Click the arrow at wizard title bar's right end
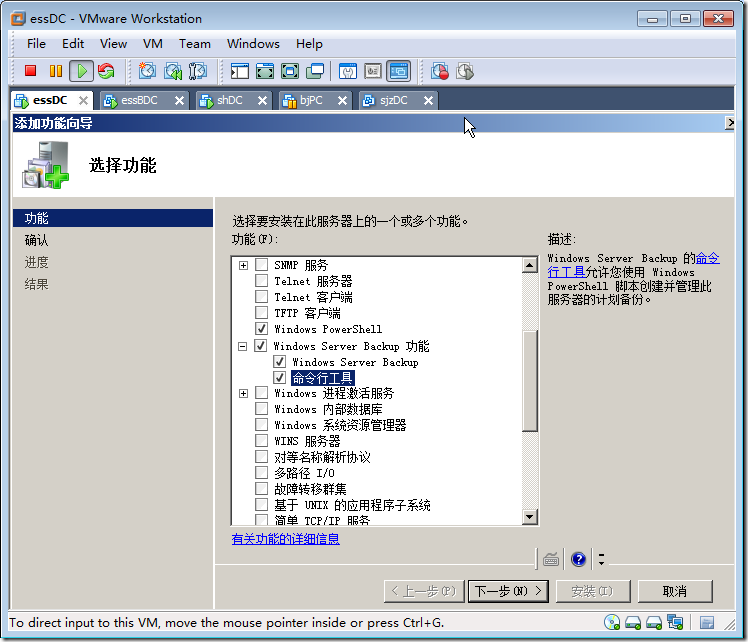 [729, 123]
